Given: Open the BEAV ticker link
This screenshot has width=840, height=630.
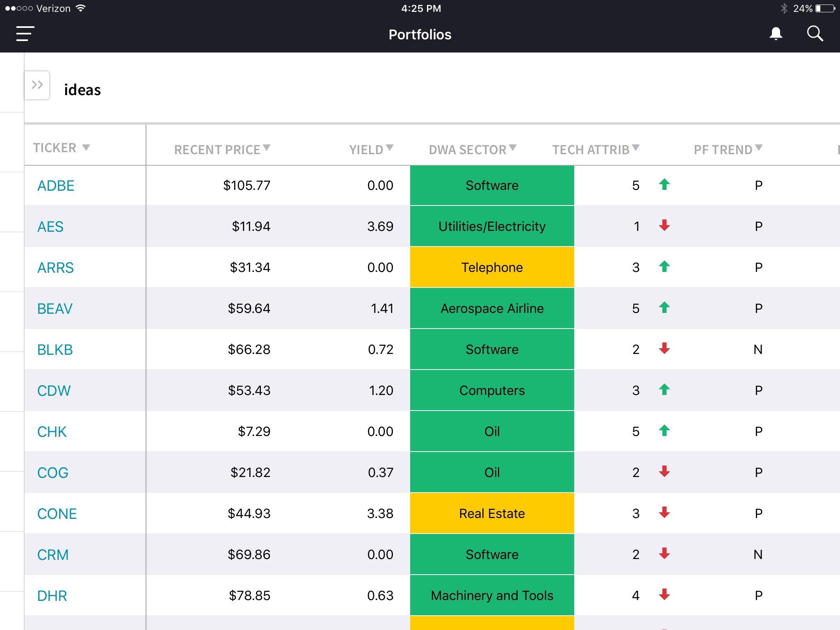Looking at the screenshot, I should (x=55, y=308).
